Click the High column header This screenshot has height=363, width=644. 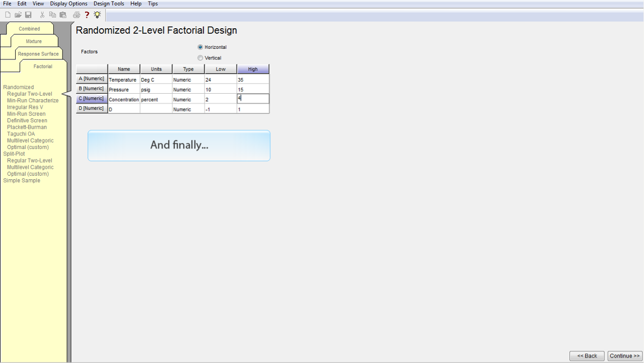pos(253,69)
